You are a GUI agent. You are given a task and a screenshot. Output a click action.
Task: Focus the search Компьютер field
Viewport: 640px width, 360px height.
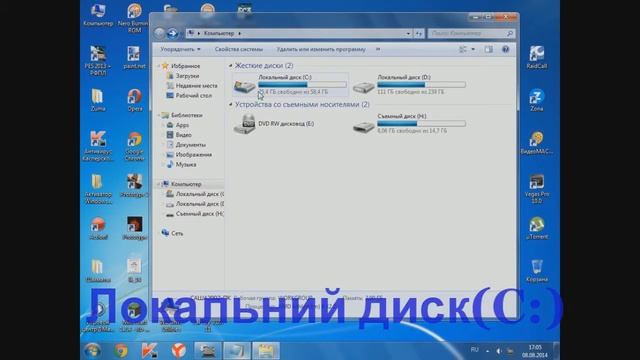(471, 33)
